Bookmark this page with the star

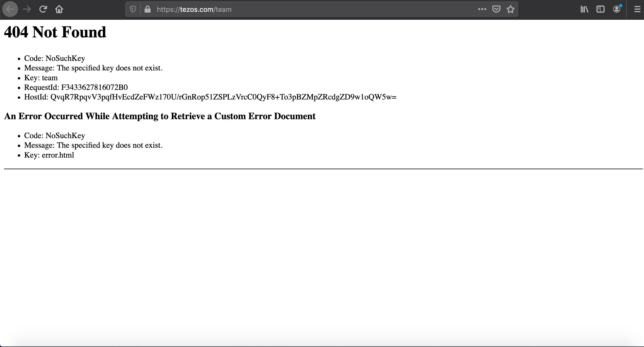[x=511, y=9]
